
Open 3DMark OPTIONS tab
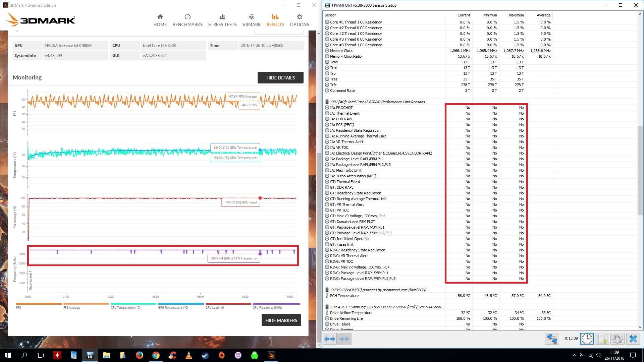tap(300, 20)
